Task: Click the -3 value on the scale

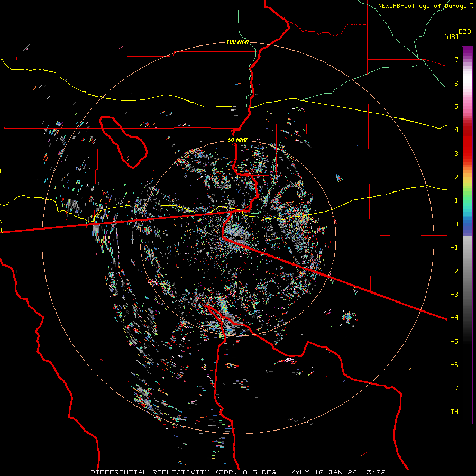Action: (454, 295)
